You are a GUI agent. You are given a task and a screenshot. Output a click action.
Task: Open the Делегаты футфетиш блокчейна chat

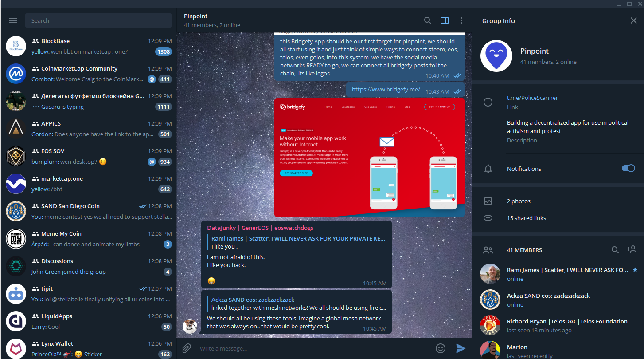89,101
